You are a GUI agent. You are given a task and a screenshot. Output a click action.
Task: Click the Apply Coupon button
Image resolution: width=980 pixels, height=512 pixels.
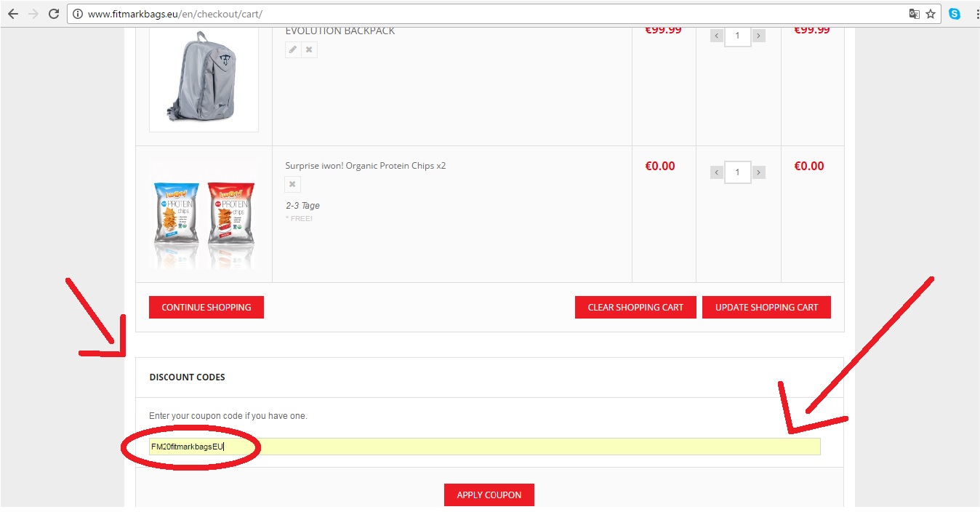tap(489, 495)
